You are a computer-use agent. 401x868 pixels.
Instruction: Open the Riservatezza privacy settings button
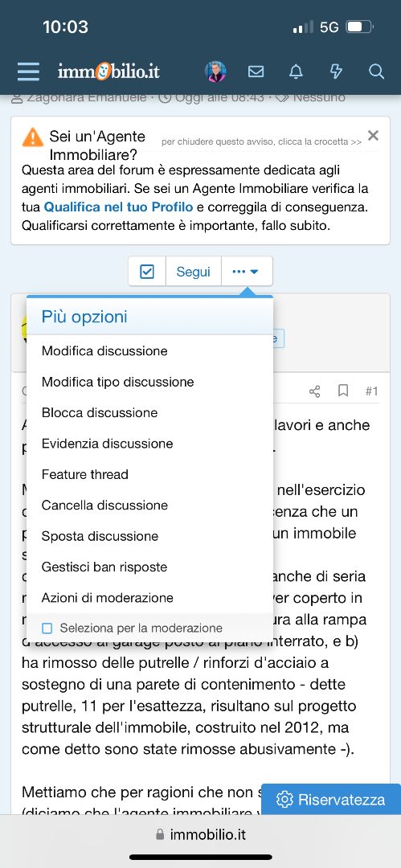(x=331, y=800)
